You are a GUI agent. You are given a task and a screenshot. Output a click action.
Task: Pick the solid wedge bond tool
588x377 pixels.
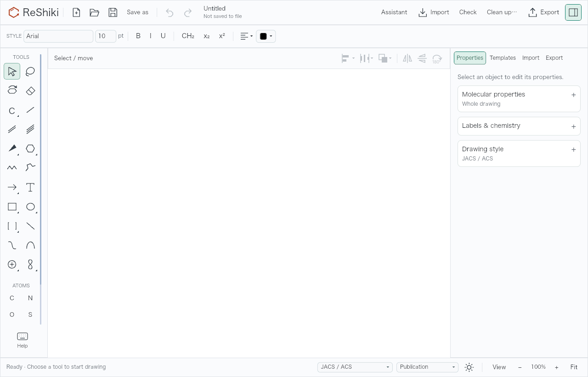(12, 149)
